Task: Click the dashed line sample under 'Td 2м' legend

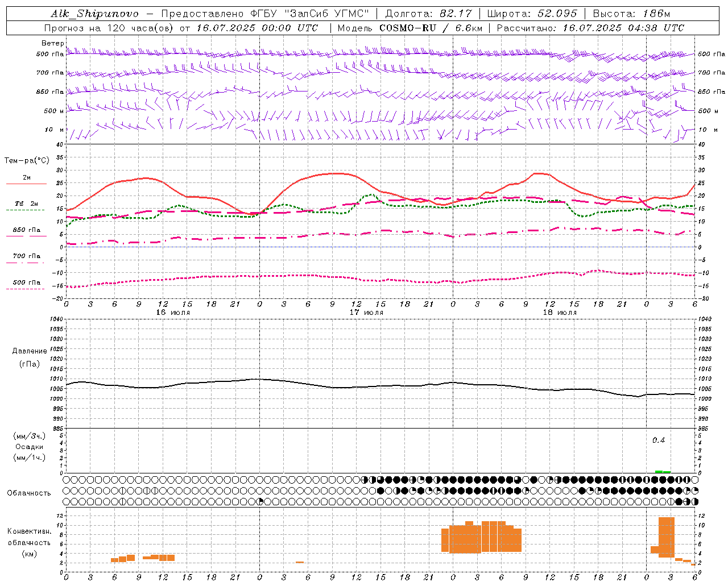Action: tap(25, 210)
